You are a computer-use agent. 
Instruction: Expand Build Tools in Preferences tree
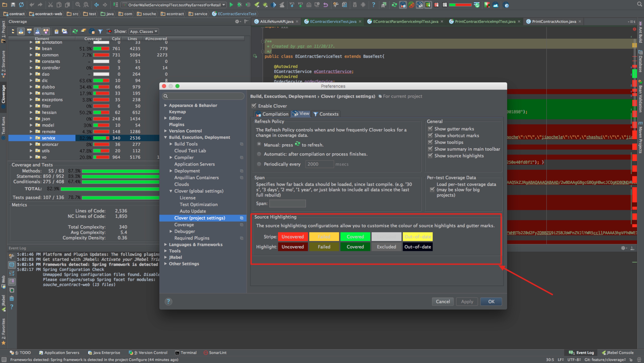click(x=171, y=144)
